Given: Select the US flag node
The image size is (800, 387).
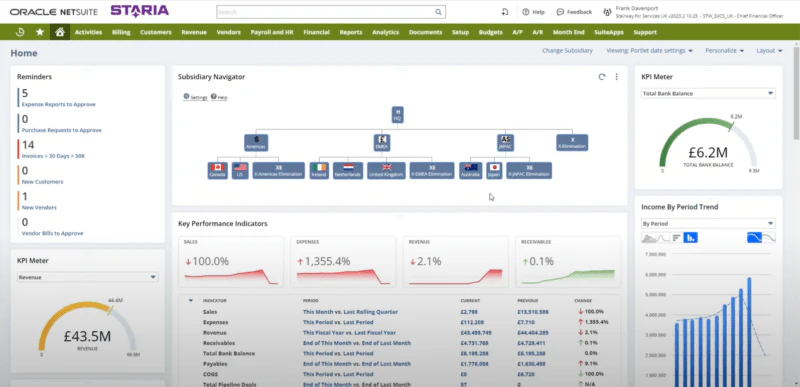Looking at the screenshot, I should (240, 170).
